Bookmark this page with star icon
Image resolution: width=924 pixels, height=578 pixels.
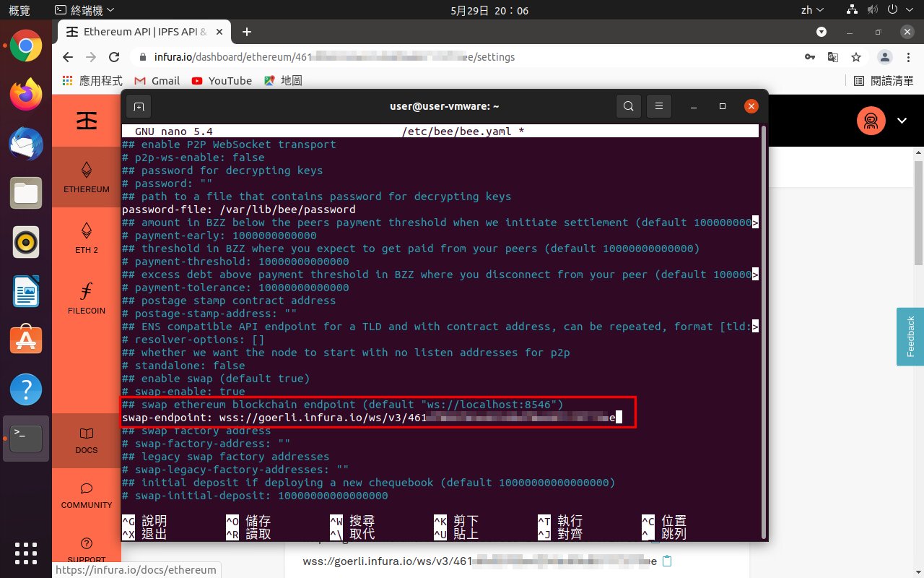[x=856, y=57]
